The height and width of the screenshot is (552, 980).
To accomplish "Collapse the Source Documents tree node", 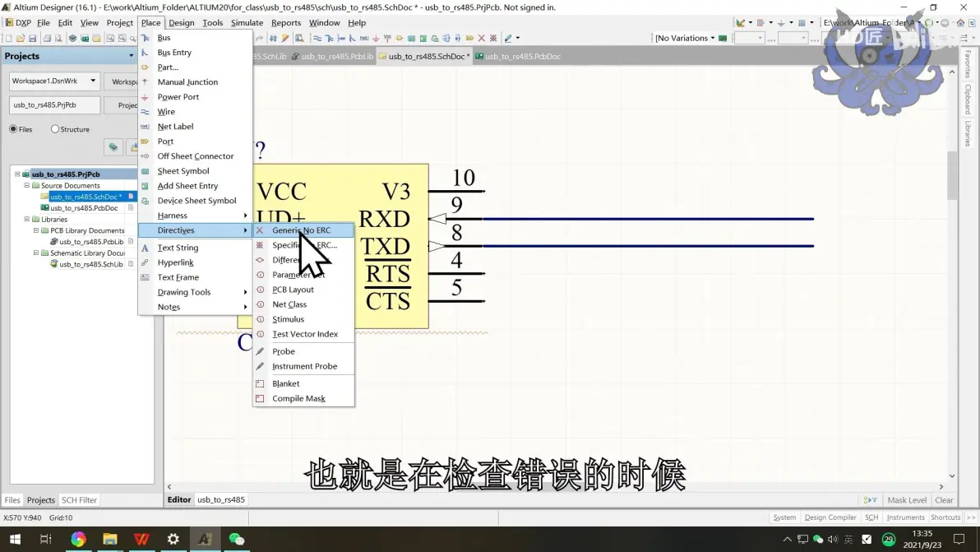I will [27, 186].
